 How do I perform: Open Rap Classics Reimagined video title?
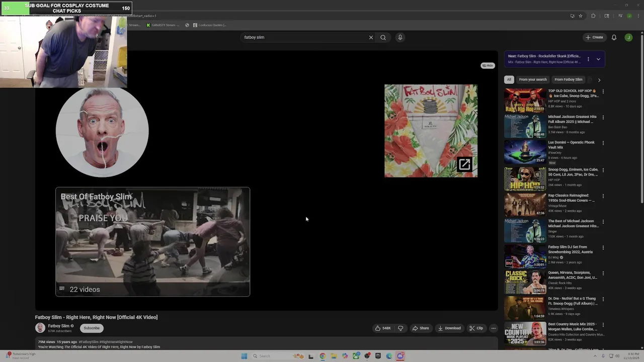[571, 198]
